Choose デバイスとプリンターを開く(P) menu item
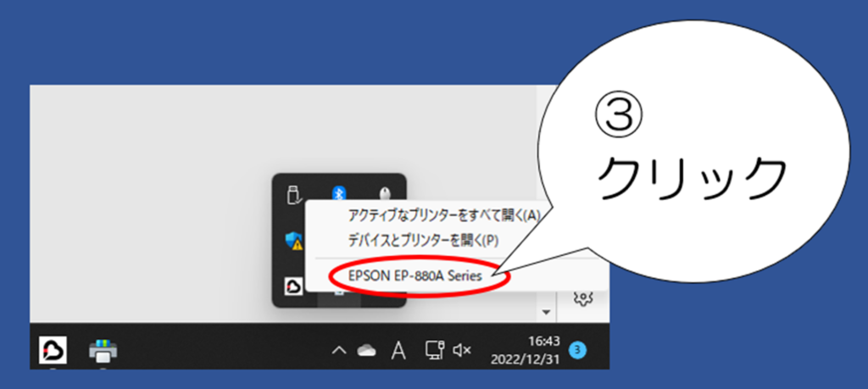Image resolution: width=868 pixels, height=389 pixels. click(x=424, y=240)
